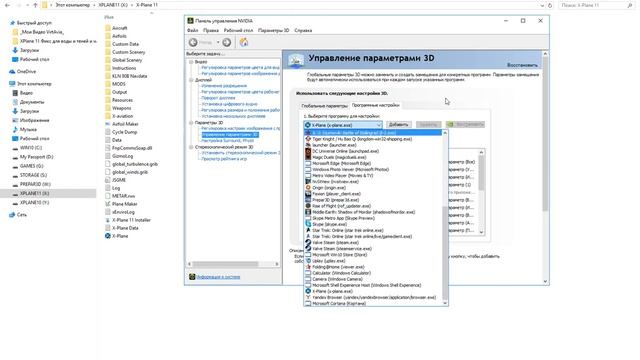Choose DC Universe Online from program list
Viewport: 640px width, 360px height.
345,151
